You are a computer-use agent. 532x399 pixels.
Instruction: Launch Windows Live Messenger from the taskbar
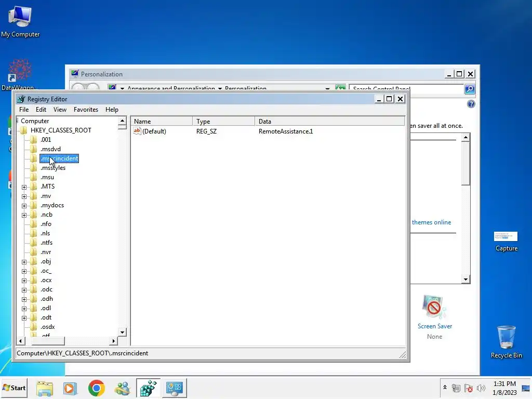click(123, 388)
